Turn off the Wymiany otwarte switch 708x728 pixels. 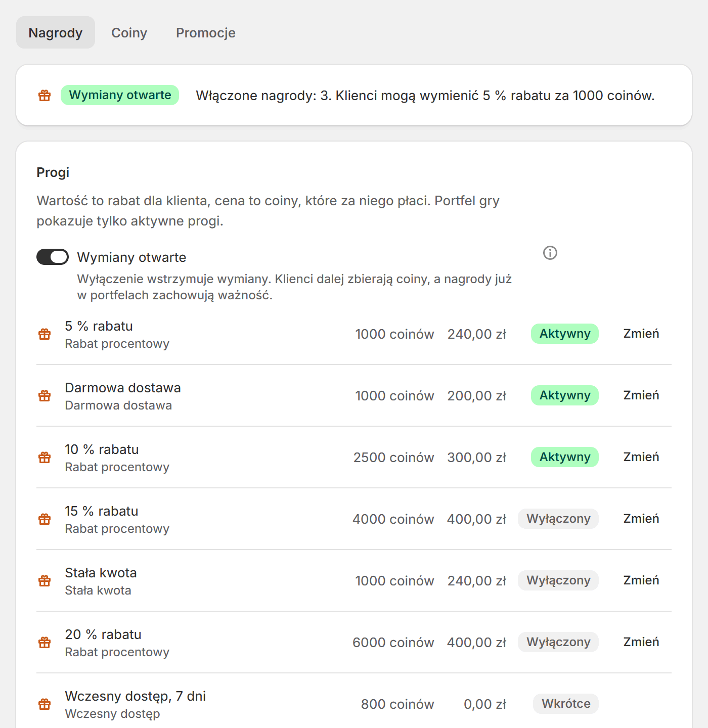(x=53, y=257)
